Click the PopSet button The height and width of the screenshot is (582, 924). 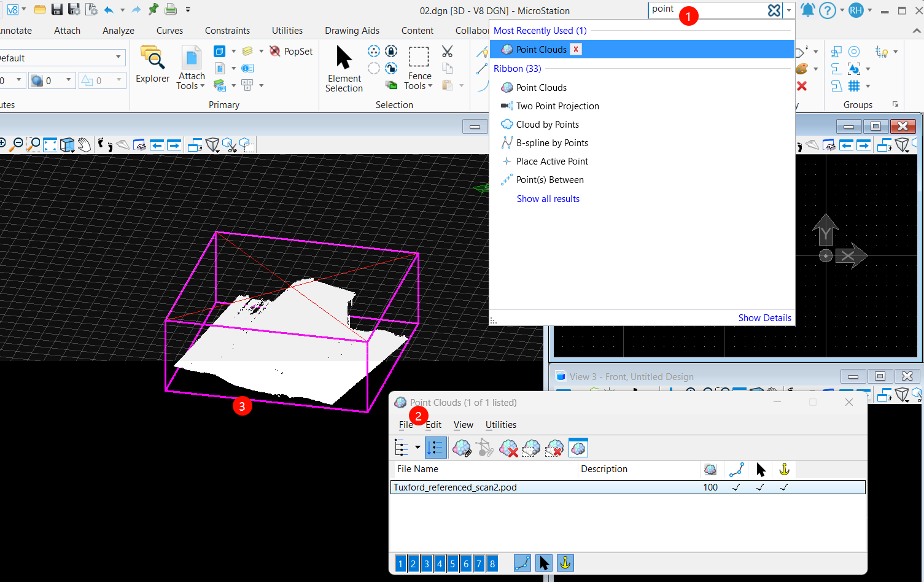[292, 52]
